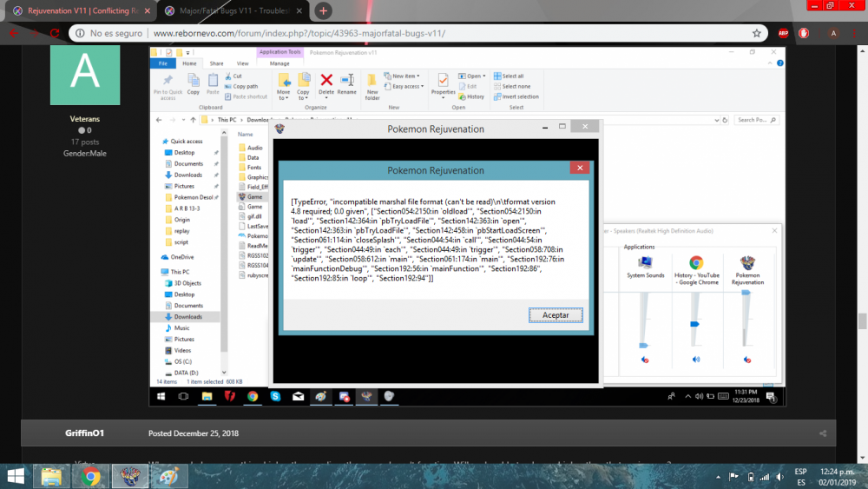Open the Copy to dropdown in Explorer
This screenshot has height=489, width=868.
click(303, 95)
